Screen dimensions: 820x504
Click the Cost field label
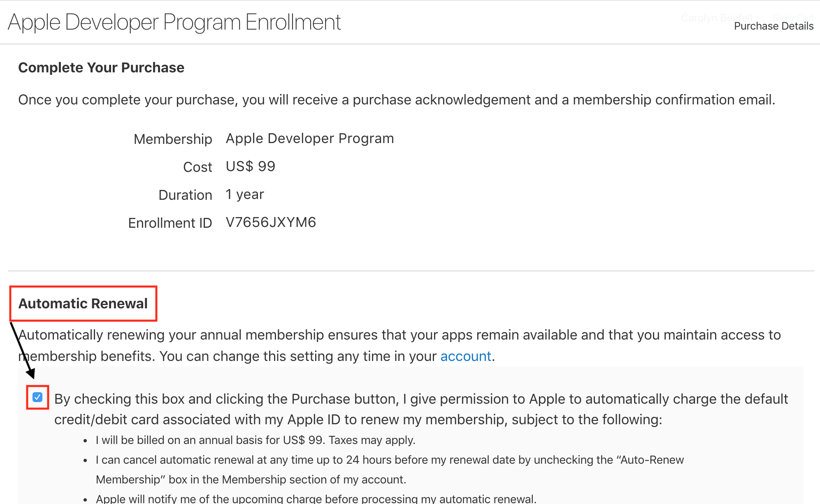(x=197, y=167)
